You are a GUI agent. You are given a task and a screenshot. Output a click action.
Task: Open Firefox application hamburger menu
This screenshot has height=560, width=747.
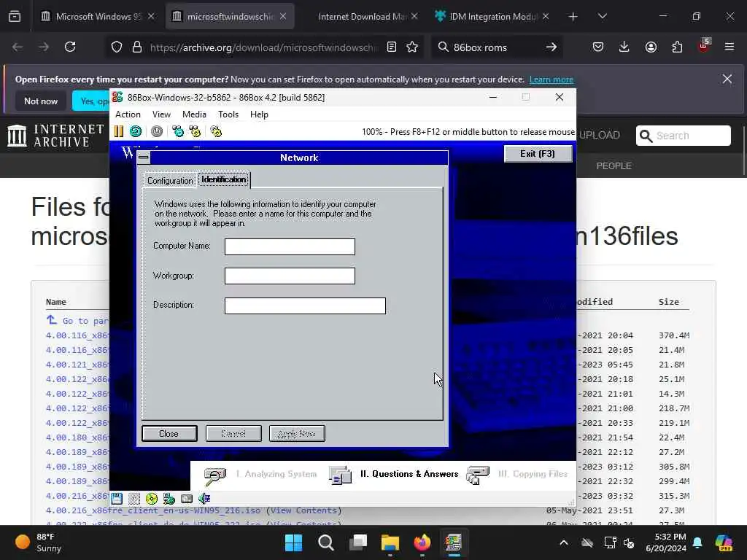[x=729, y=47]
